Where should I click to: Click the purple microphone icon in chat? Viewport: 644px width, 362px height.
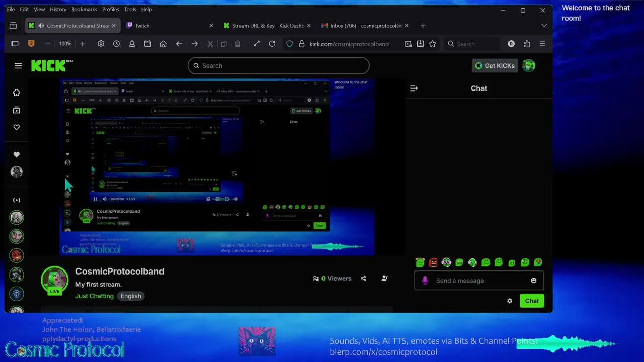(425, 281)
